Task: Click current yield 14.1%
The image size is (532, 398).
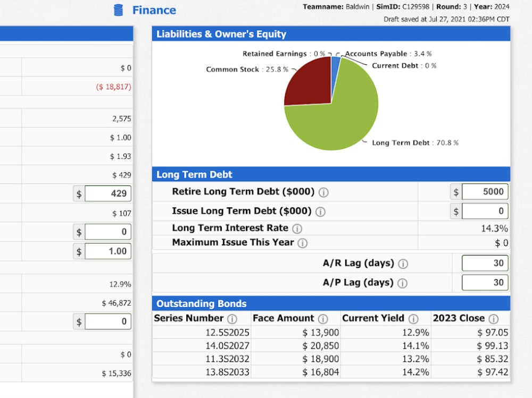Action: coord(415,346)
